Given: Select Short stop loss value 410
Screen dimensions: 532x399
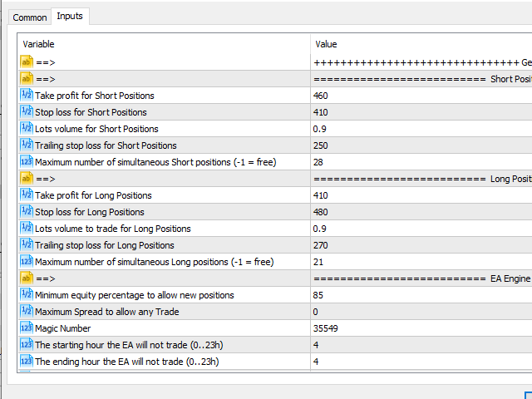Looking at the screenshot, I should (x=321, y=112).
